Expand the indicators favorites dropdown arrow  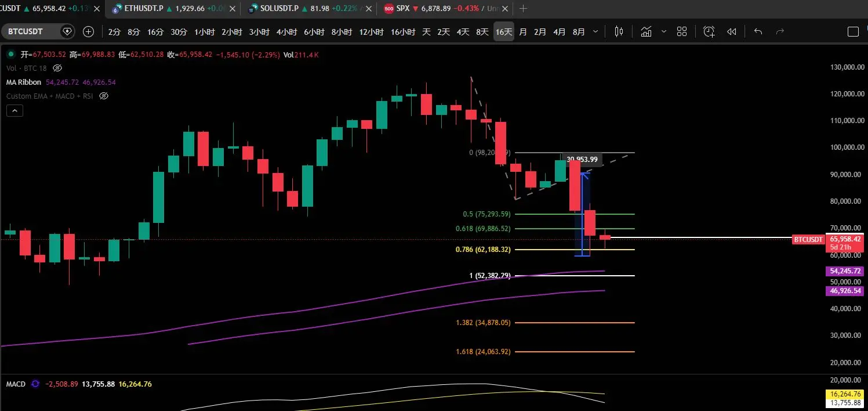tap(664, 32)
